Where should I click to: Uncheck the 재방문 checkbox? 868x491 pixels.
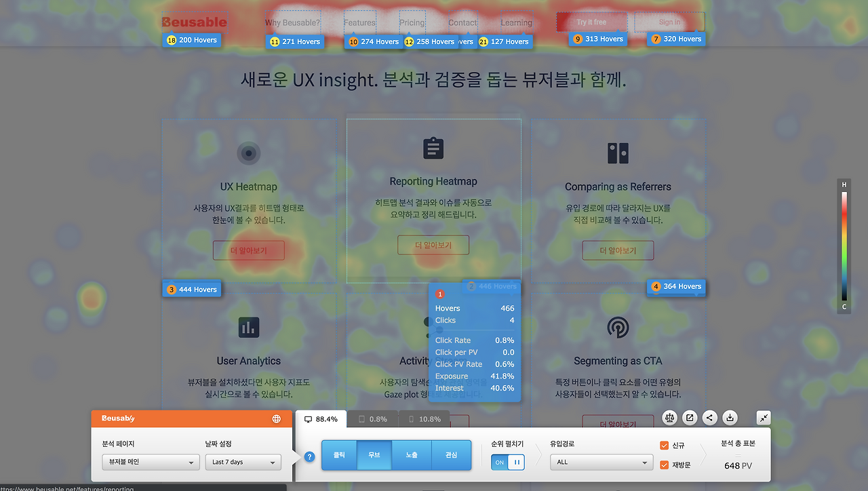click(665, 465)
